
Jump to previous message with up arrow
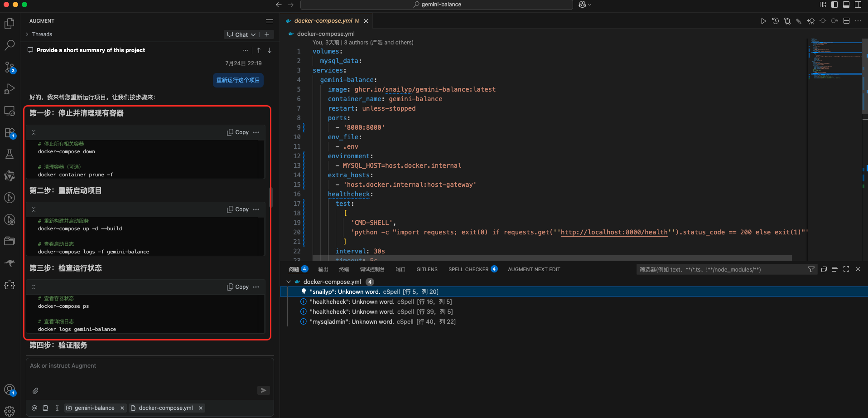pyautogui.click(x=259, y=50)
